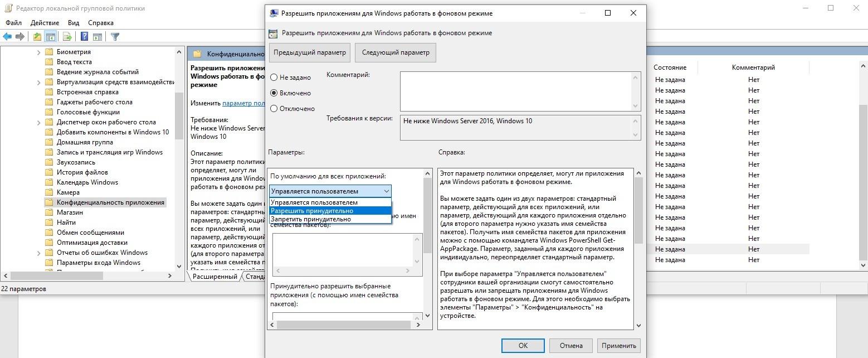The image size is (868, 358).
Task: Toggle the action pane toolbar icon
Action: pos(97,37)
